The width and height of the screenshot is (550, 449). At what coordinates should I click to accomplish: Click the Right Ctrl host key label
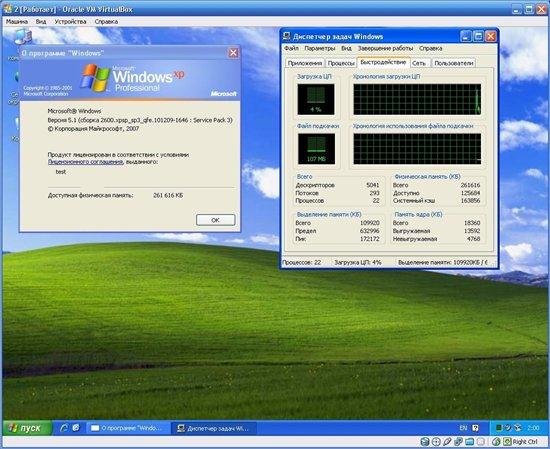(x=525, y=442)
